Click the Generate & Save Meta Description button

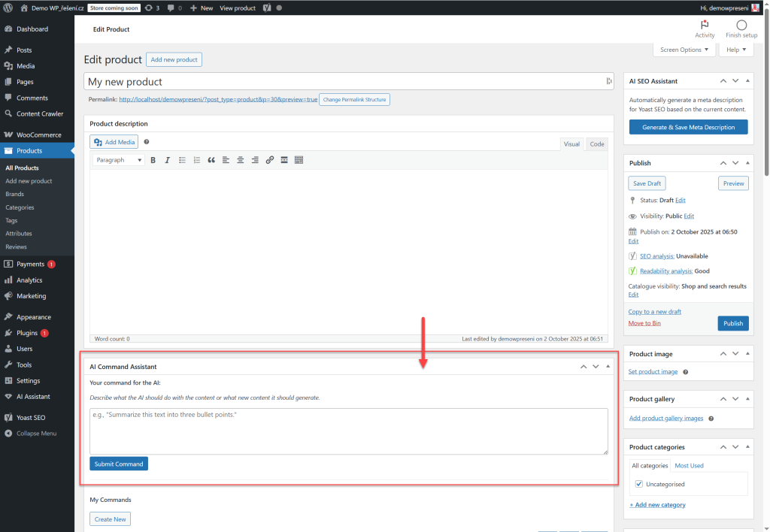[688, 126]
